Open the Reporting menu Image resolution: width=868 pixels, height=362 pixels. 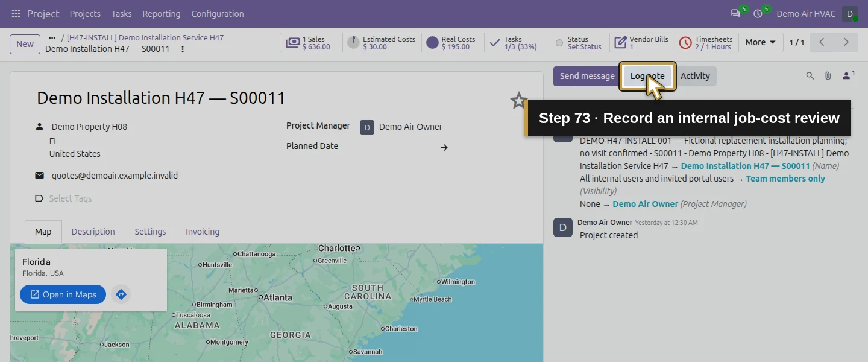162,13
